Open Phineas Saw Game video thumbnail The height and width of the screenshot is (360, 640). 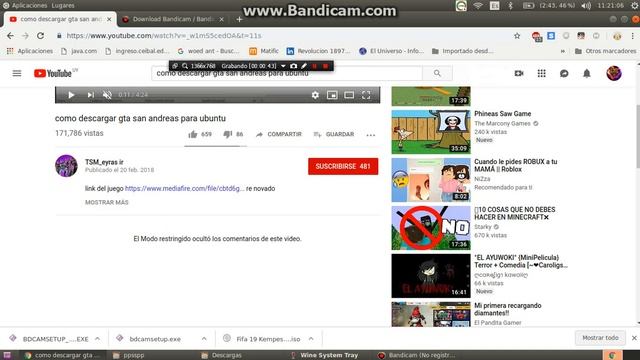click(431, 132)
